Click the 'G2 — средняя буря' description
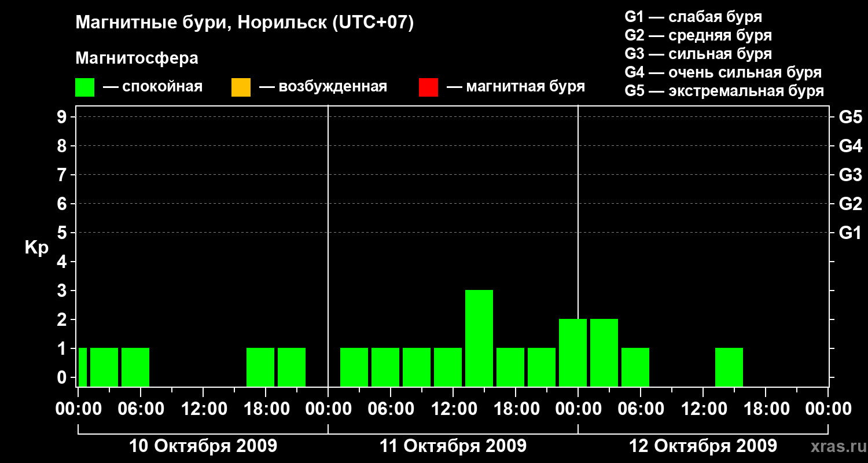 [698, 35]
